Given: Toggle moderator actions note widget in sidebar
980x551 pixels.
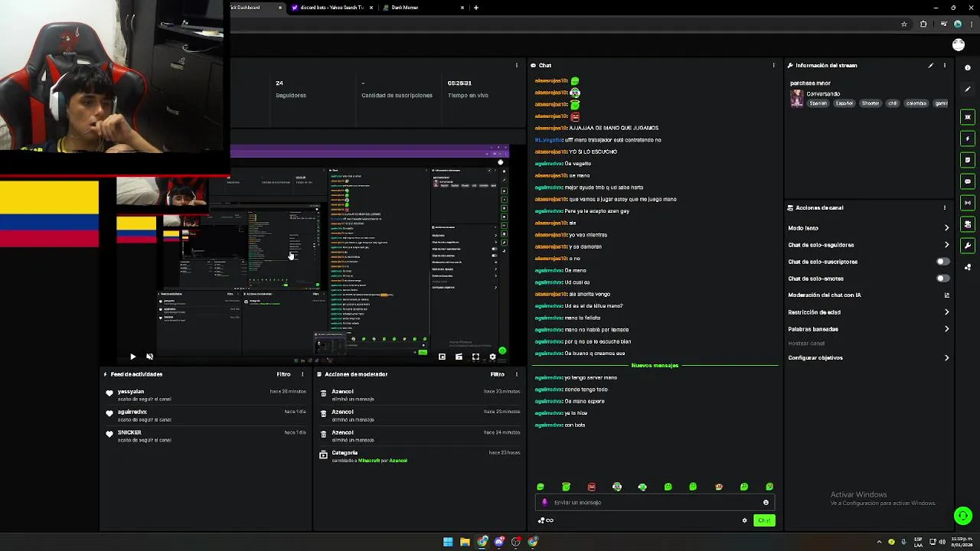Looking at the screenshot, I should coord(968,160).
